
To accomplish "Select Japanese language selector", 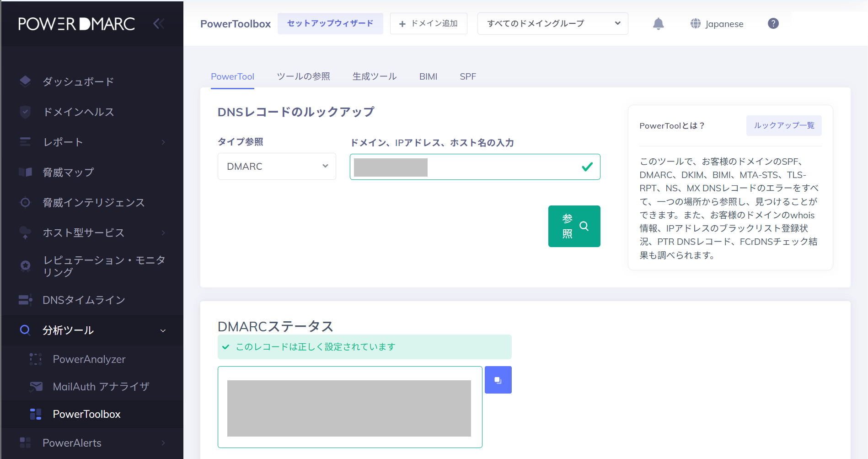I will 717,24.
